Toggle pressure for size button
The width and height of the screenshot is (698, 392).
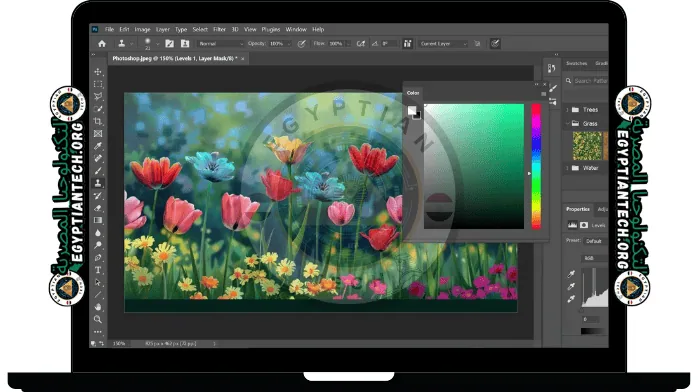click(x=495, y=44)
